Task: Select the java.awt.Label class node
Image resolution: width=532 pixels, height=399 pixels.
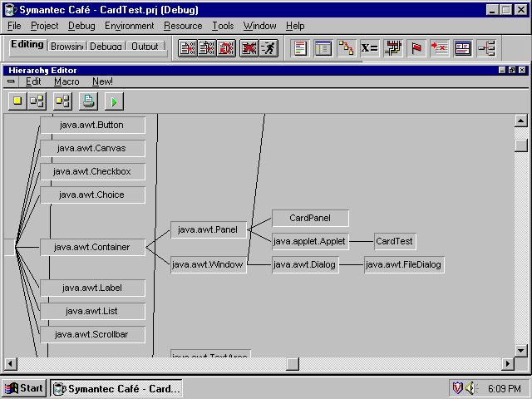Action: [92, 288]
